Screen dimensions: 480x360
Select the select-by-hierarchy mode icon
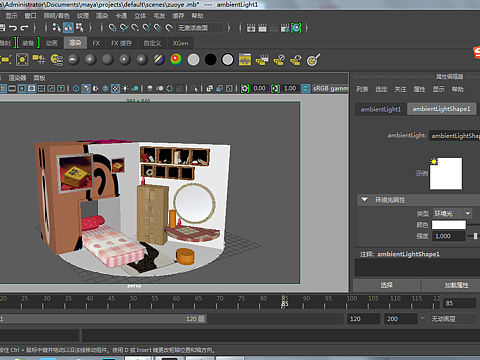click(57, 28)
